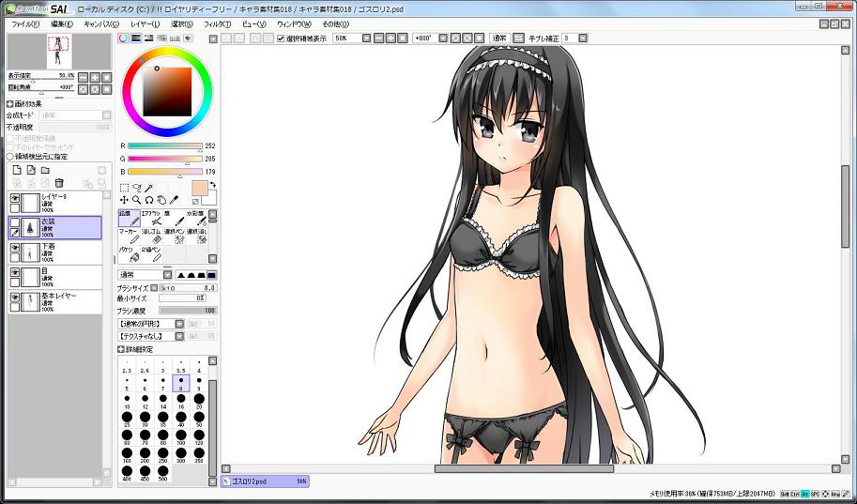The height and width of the screenshot is (504, 857).
Task: Hide the レイヤー9 layer via eye icon
Action: (x=15, y=197)
